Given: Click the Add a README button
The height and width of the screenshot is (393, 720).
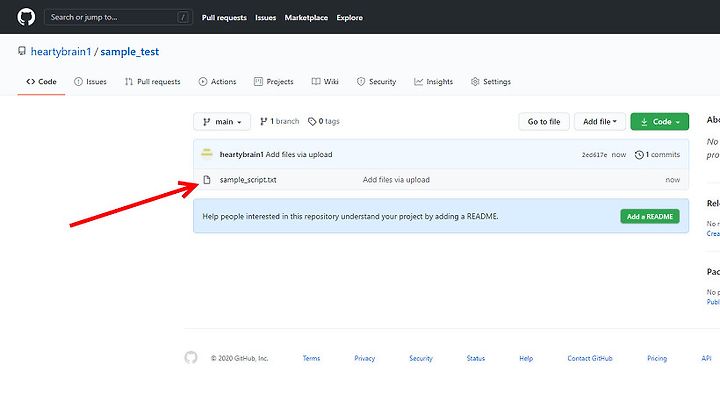Looking at the screenshot, I should tap(650, 217).
